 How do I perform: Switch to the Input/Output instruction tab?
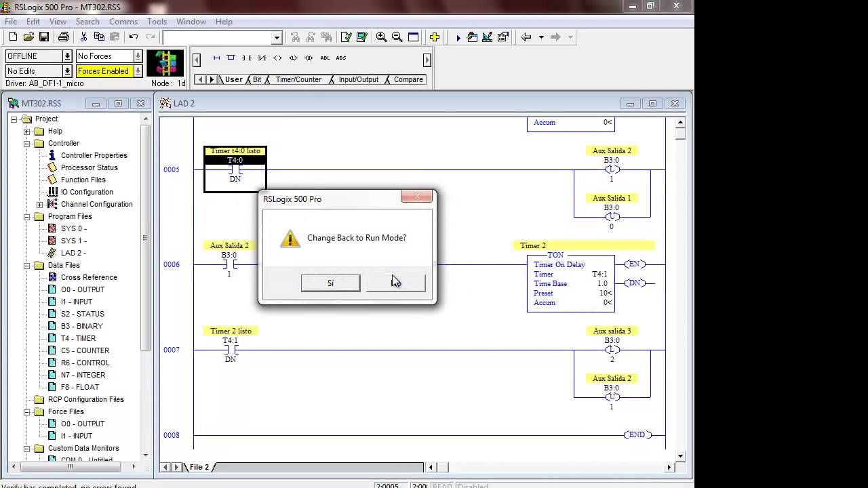[x=359, y=80]
